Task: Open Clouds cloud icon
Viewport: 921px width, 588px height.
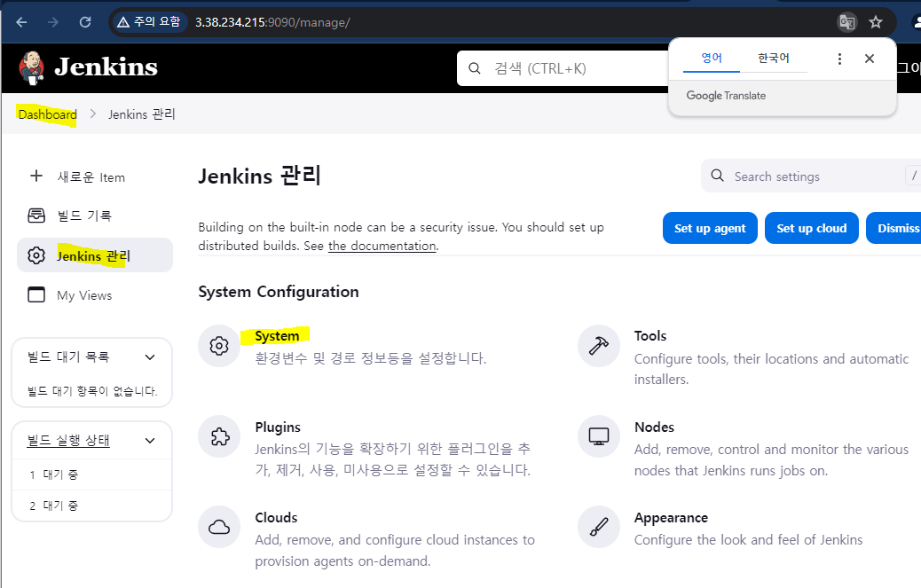Action: tap(219, 527)
